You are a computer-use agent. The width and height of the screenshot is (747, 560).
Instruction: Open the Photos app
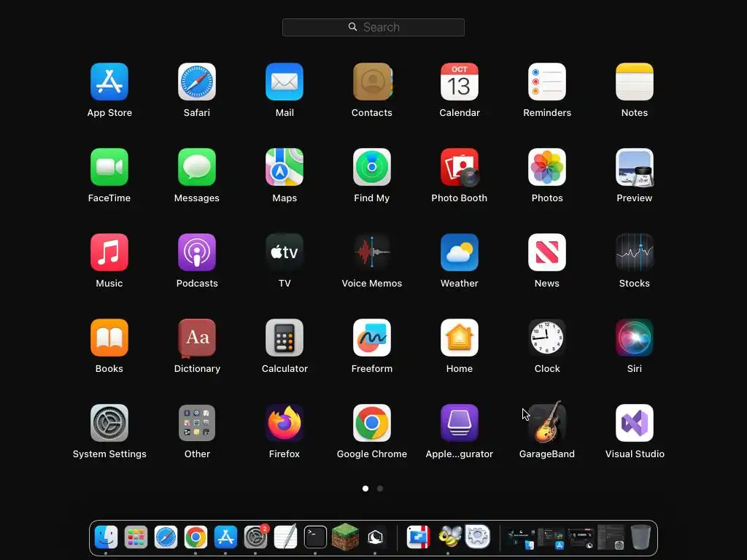tap(547, 167)
